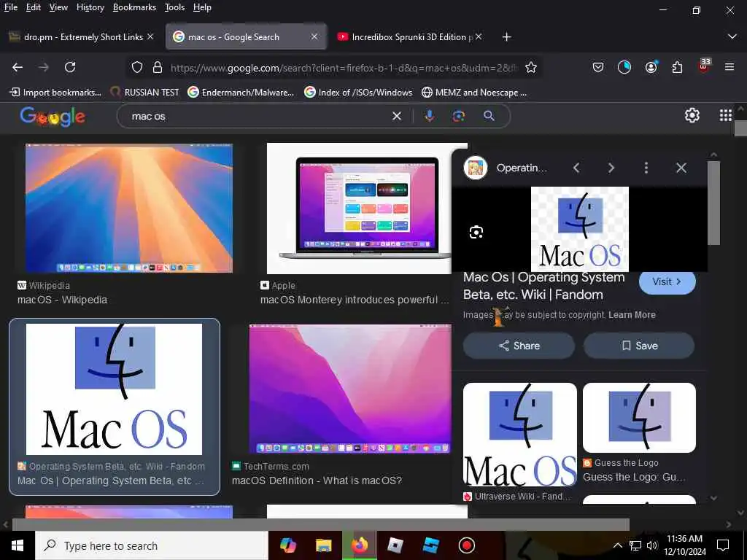
Task: Open the uBlock extension icon showing 33
Action: click(x=704, y=66)
